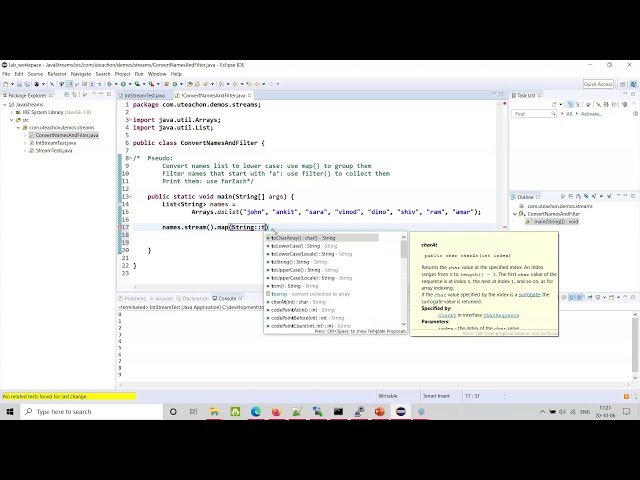Click the Forward navigation arrow icon
This screenshot has width=640, height=480.
coord(271,84)
